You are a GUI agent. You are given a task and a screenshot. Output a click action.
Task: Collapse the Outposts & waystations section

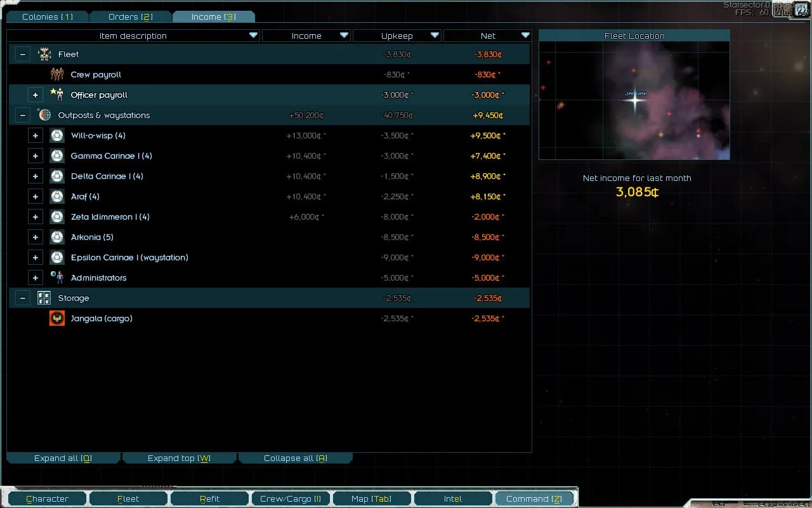23,115
